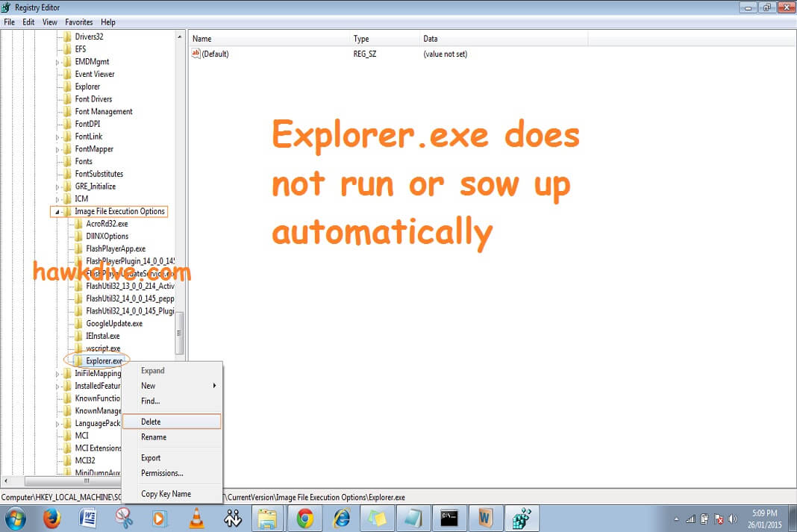Open New submenu in context menu
797x532 pixels.
coord(172,386)
